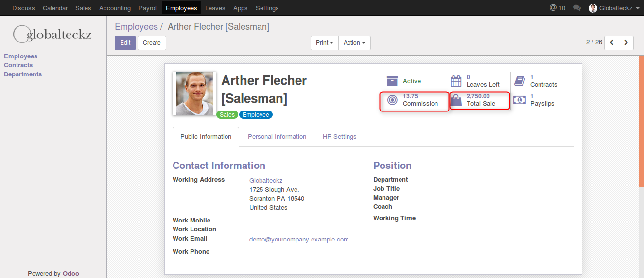Open the Payroll menu

point(148,8)
